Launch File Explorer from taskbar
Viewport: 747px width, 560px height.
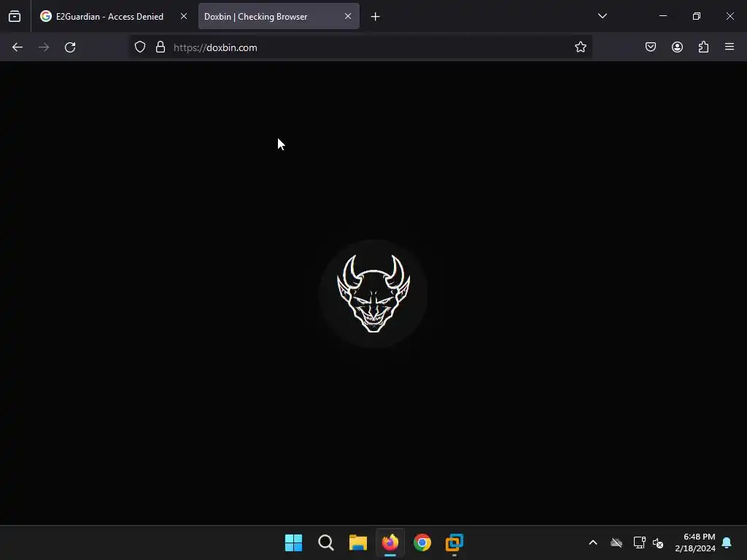[357, 542]
